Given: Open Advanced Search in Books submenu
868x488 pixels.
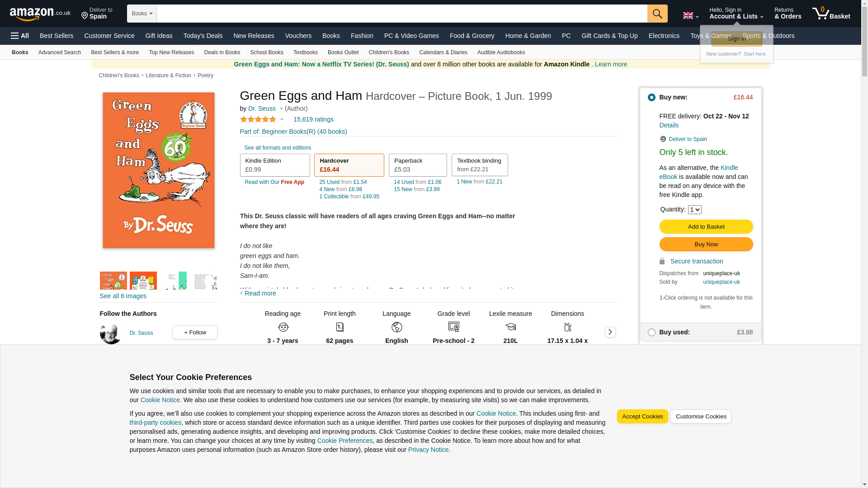Looking at the screenshot, I should pos(60,52).
